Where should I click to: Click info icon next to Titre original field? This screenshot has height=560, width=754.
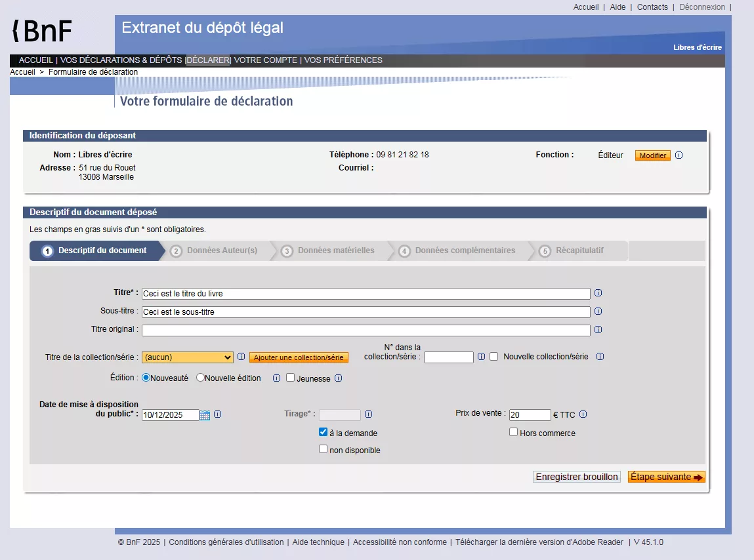click(x=598, y=330)
